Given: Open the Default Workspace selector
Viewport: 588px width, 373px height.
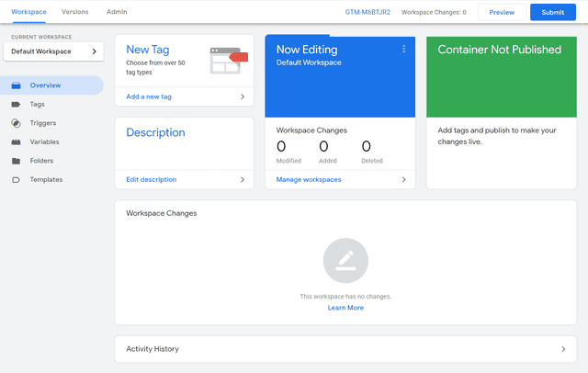Looking at the screenshot, I should [x=53, y=51].
